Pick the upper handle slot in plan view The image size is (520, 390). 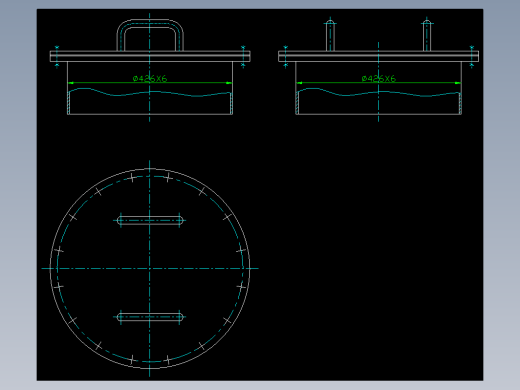150,220
